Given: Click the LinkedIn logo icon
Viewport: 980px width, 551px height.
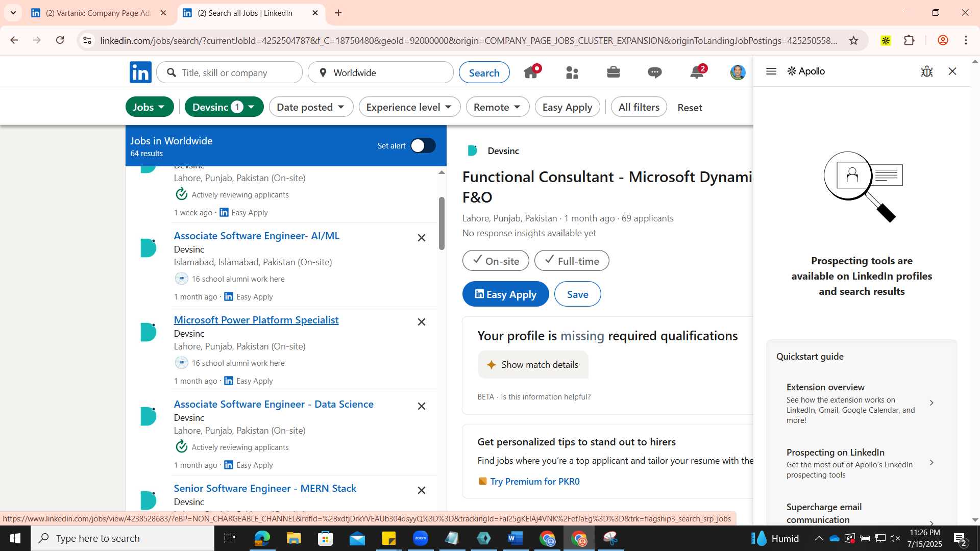Looking at the screenshot, I should 140,72.
